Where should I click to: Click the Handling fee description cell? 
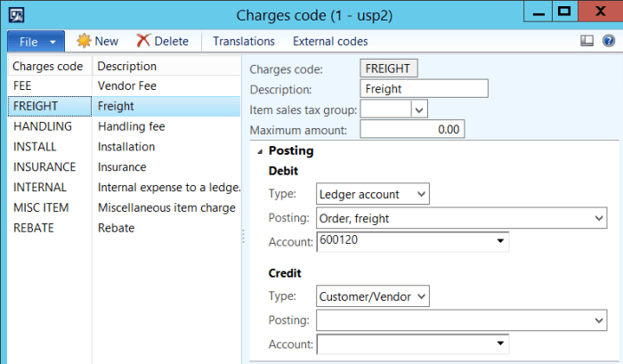click(166, 126)
